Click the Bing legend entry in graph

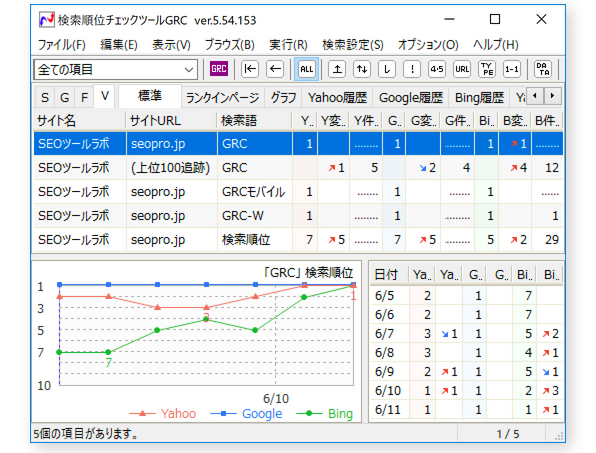(x=325, y=413)
